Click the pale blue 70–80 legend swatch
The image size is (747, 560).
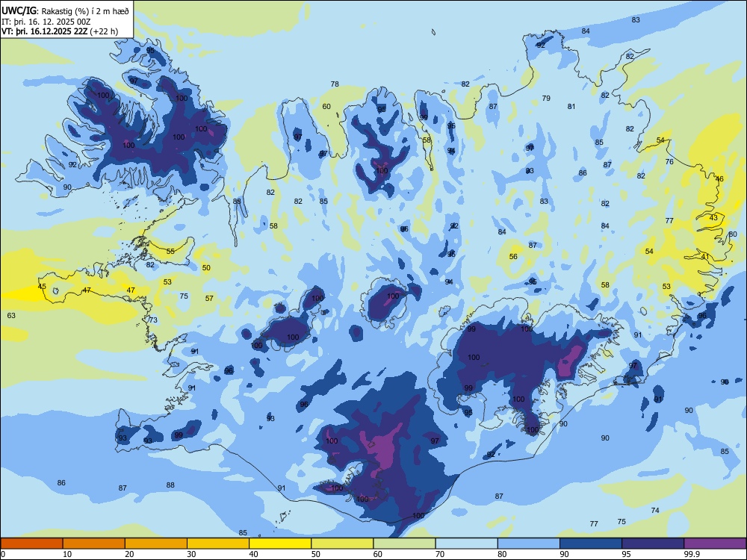pos(466,544)
